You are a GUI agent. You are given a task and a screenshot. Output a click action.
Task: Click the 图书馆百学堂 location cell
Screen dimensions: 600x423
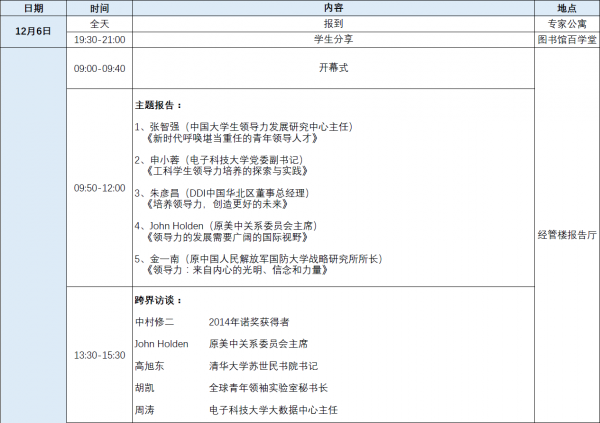[566, 39]
